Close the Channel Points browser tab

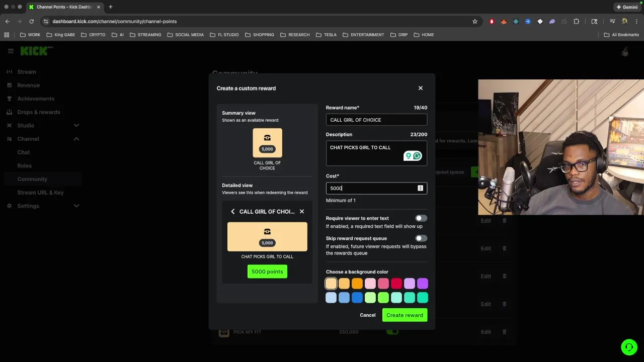click(99, 7)
